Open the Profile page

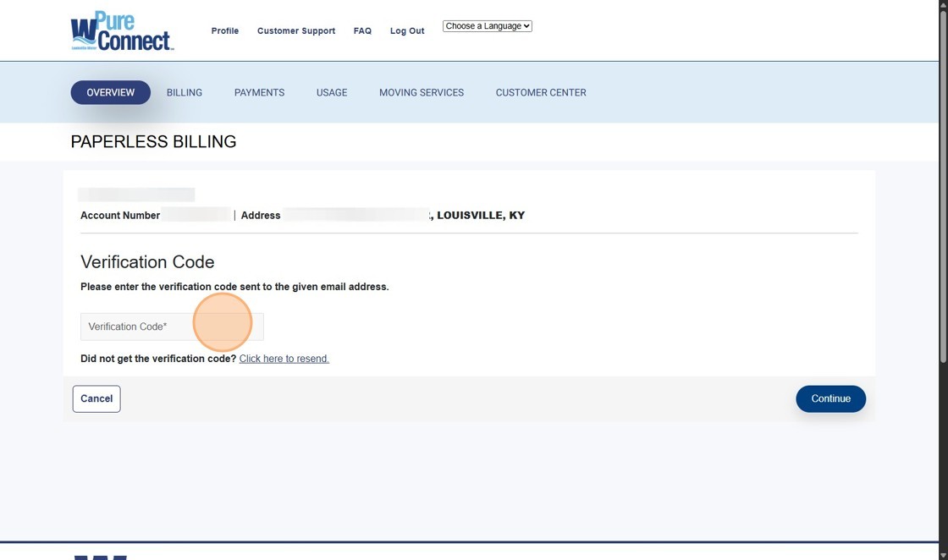(x=224, y=30)
